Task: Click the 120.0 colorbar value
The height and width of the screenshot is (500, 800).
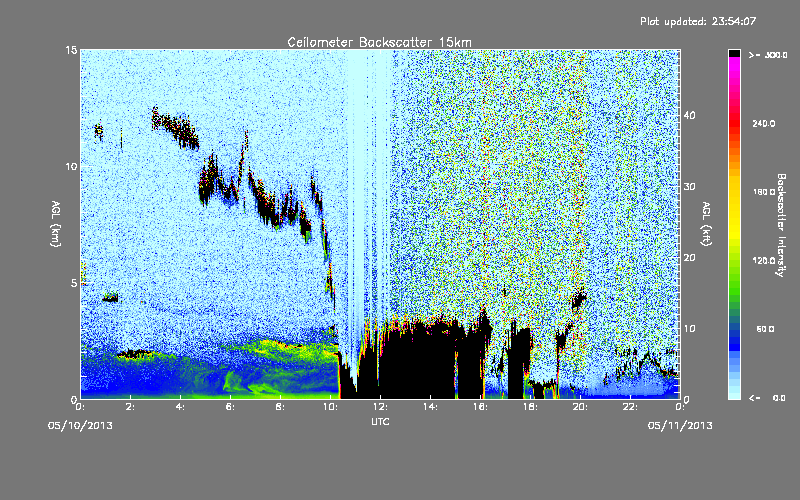Action: click(764, 260)
